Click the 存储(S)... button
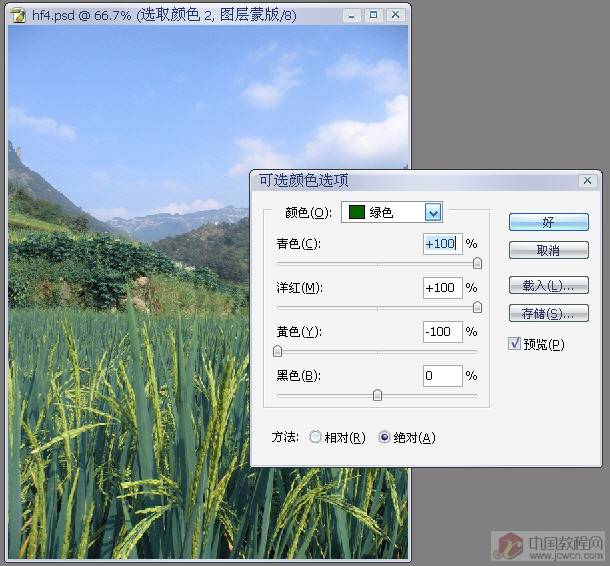This screenshot has height=566, width=610. 548,314
